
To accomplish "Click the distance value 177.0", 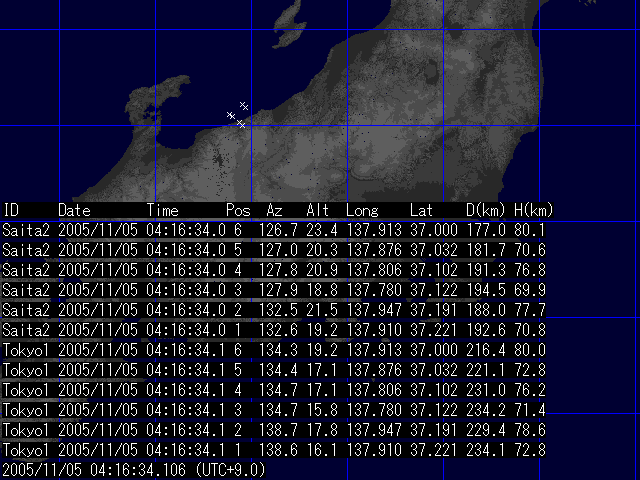I will [486, 230].
